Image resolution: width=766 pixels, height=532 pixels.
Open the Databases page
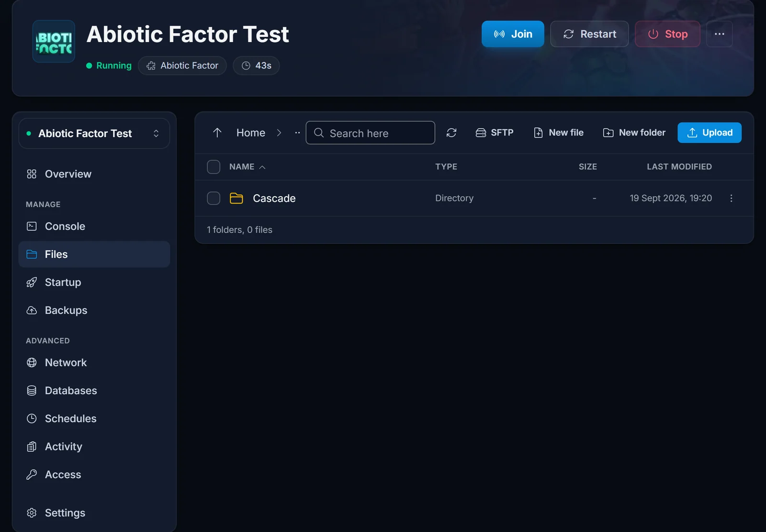94,391
